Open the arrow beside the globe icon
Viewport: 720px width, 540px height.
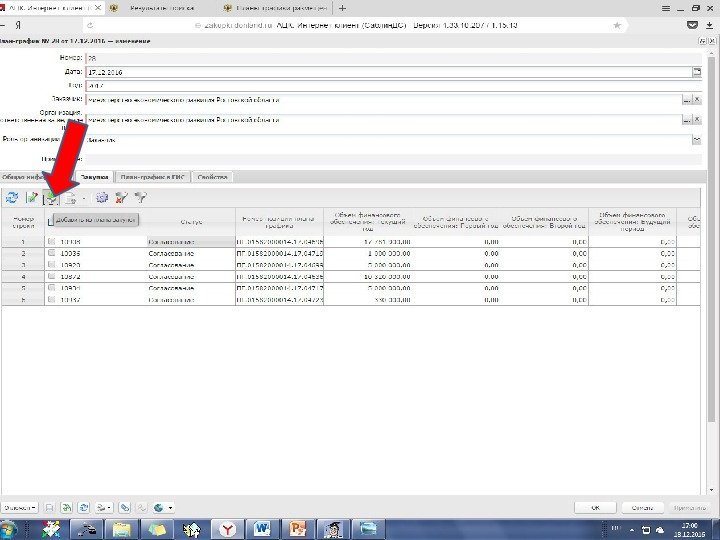point(170,507)
